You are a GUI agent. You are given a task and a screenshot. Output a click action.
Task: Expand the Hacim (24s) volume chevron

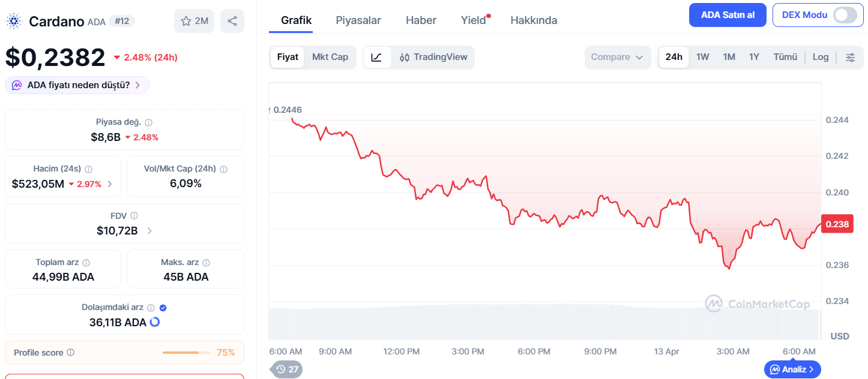click(x=109, y=184)
